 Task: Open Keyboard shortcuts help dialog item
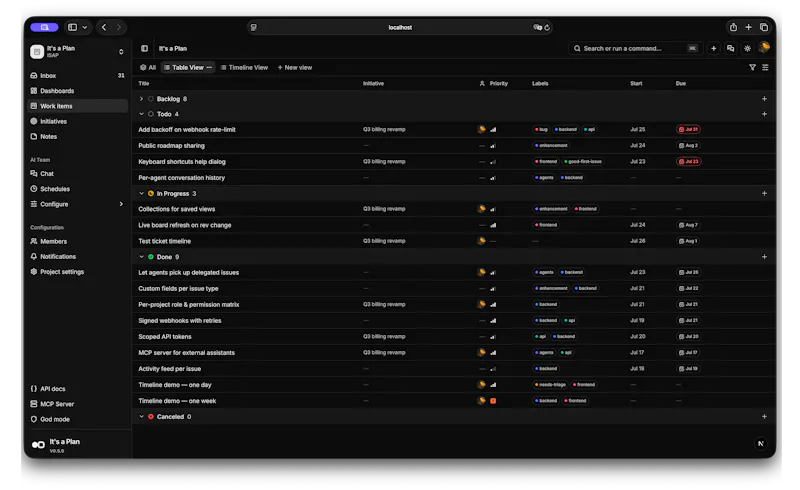pyautogui.click(x=182, y=162)
